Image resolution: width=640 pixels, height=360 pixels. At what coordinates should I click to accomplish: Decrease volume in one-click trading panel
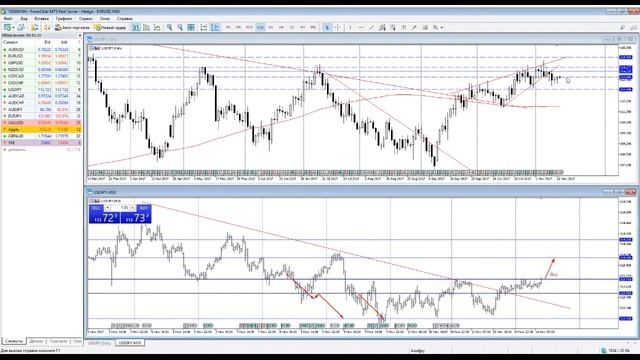107,208
